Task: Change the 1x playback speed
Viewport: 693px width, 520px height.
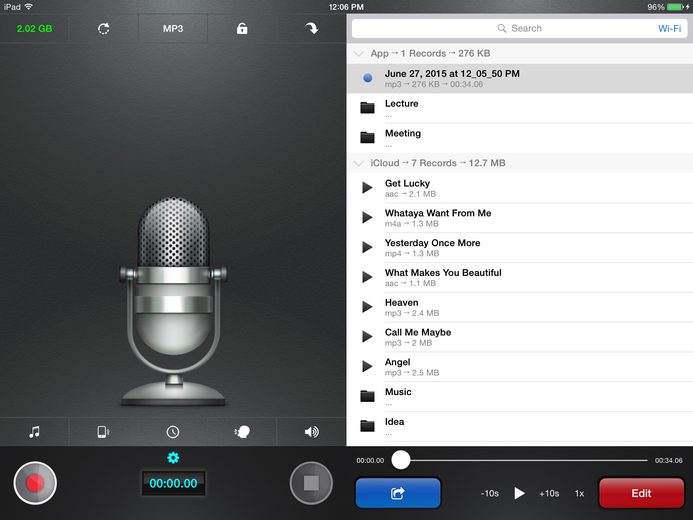Action: [x=579, y=493]
